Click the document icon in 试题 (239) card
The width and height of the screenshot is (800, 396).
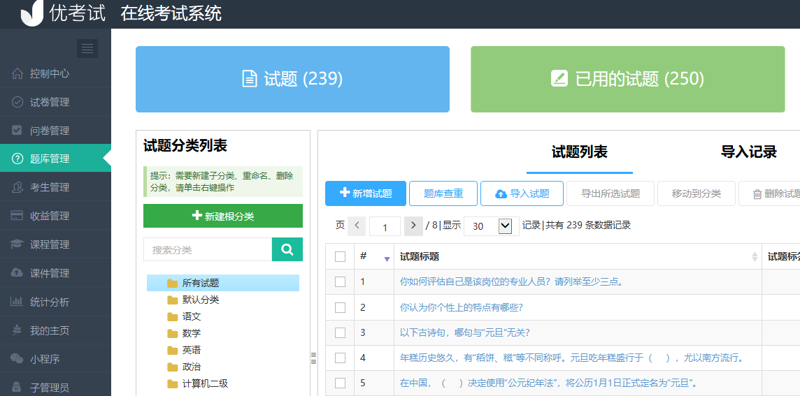tap(249, 79)
